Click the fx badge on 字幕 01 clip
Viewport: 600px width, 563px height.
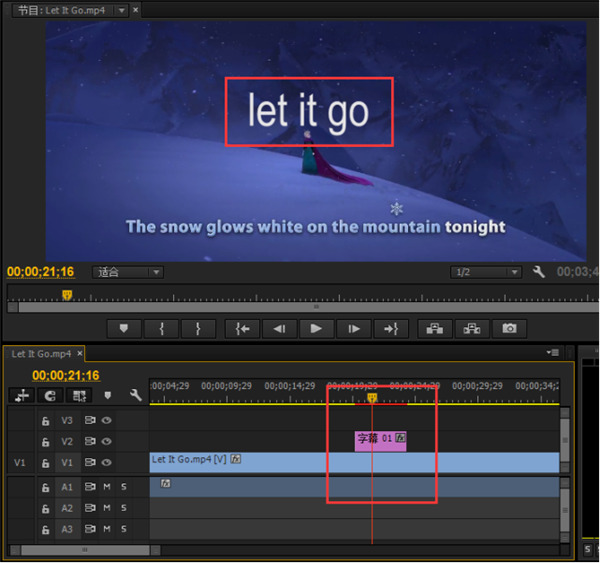[x=400, y=437]
